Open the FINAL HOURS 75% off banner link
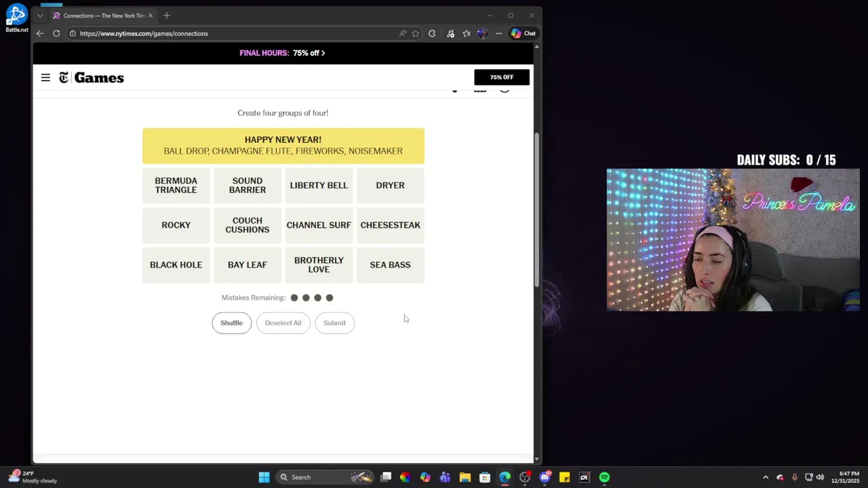The height and width of the screenshot is (488, 868). point(282,53)
